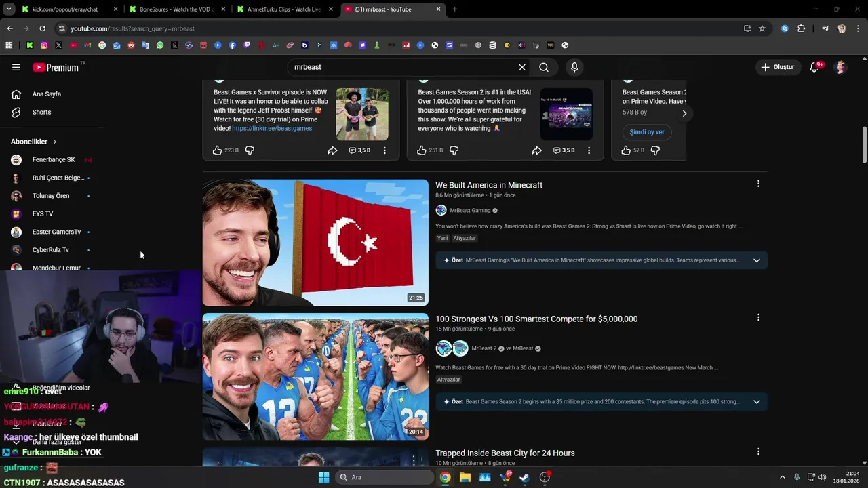Screen dimensions: 868x488
Task: Open the Windows Start button
Action: coord(323,477)
